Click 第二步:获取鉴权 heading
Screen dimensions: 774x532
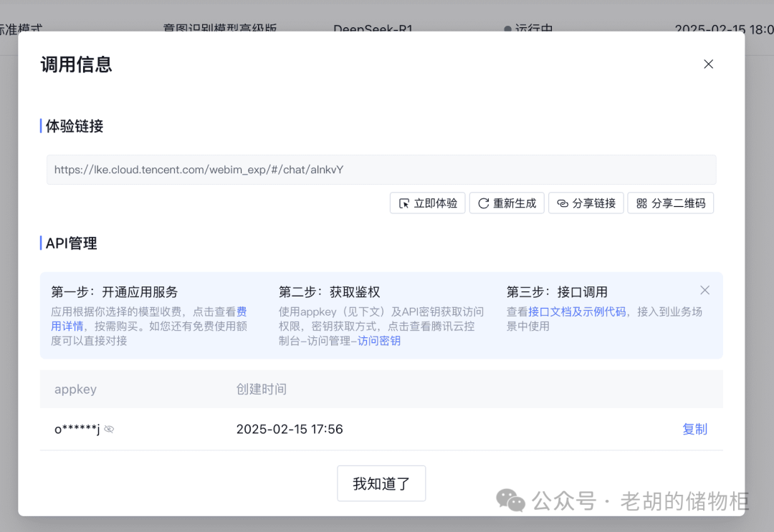coord(329,292)
